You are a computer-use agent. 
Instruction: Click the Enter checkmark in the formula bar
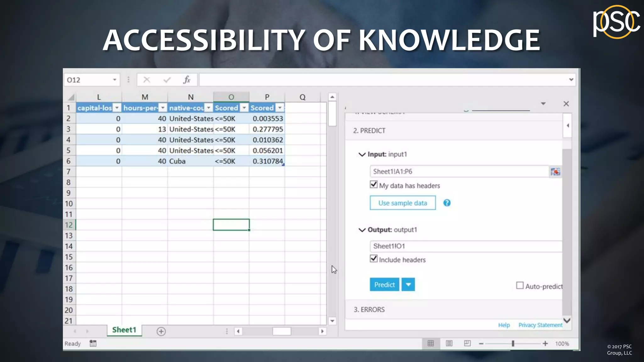(x=167, y=80)
